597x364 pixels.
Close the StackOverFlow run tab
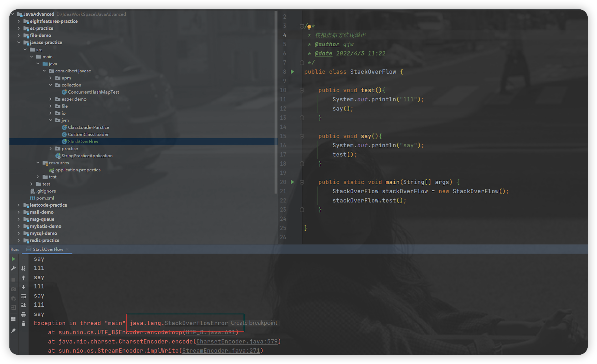point(67,249)
